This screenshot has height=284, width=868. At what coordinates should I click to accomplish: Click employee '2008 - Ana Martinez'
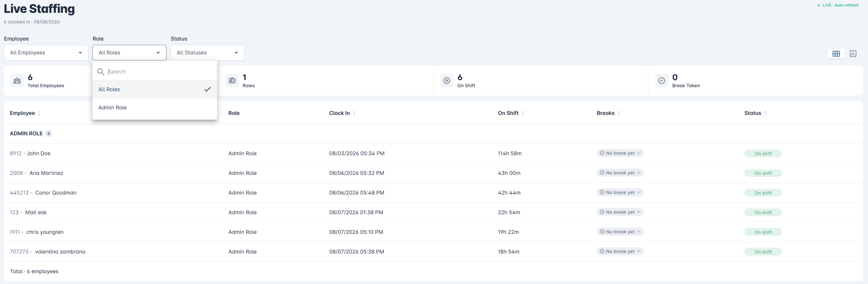pyautogui.click(x=37, y=173)
